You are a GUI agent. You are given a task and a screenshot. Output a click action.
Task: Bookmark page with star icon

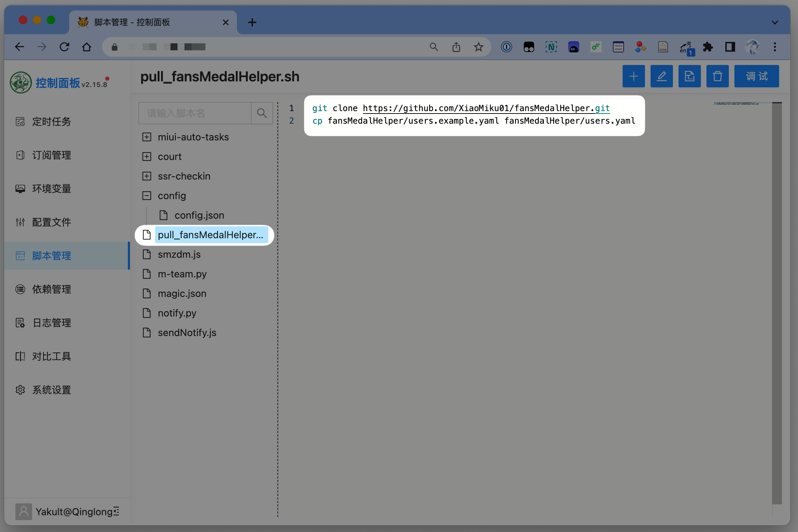(x=478, y=47)
